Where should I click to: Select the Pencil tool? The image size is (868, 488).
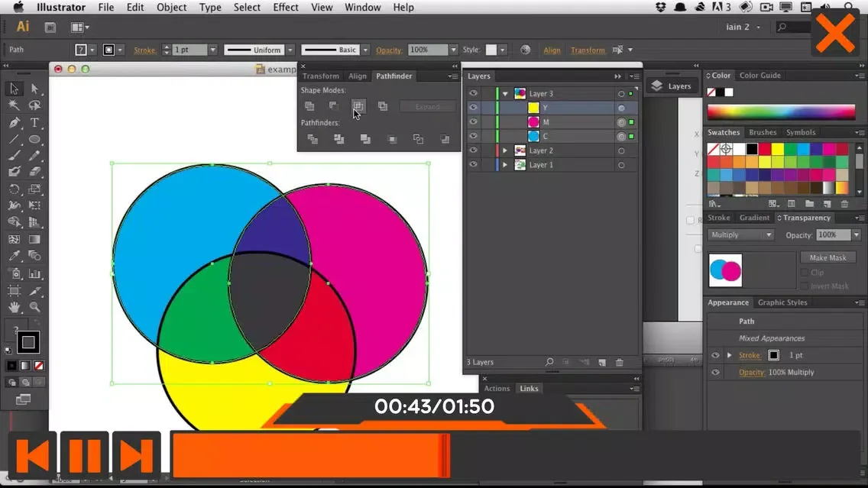(x=34, y=156)
